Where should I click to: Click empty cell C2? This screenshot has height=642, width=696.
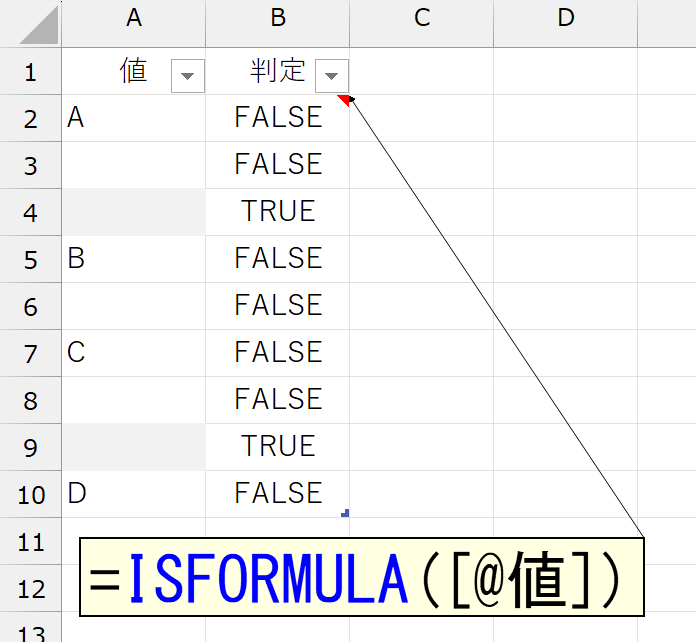[x=422, y=119]
